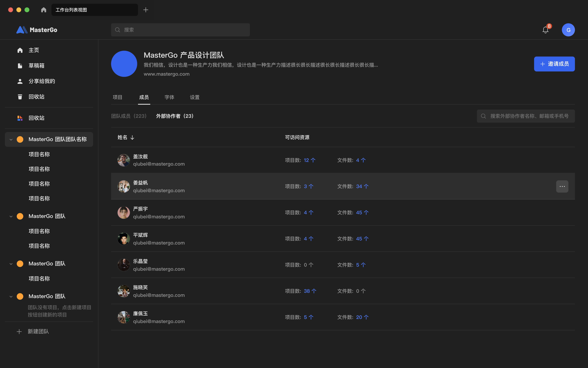Select the 工作台列表视图 window tab
Screen dimensions: 588x368
click(x=95, y=10)
